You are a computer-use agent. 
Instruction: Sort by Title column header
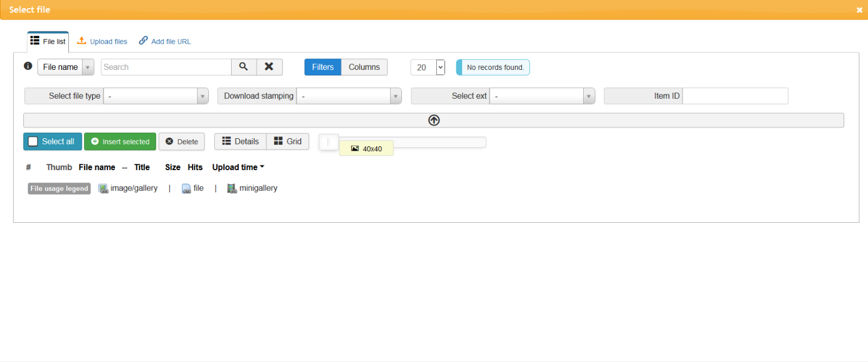tap(142, 167)
